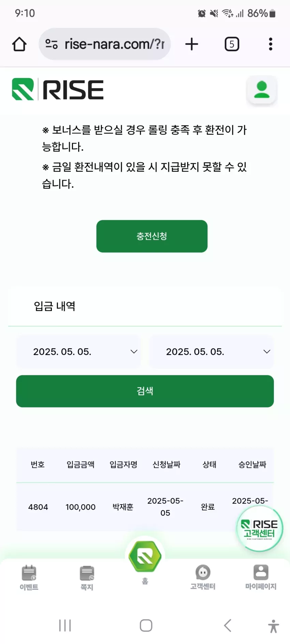
Task: Switch to 고객센터 in bottom navigation
Action: 203,577
